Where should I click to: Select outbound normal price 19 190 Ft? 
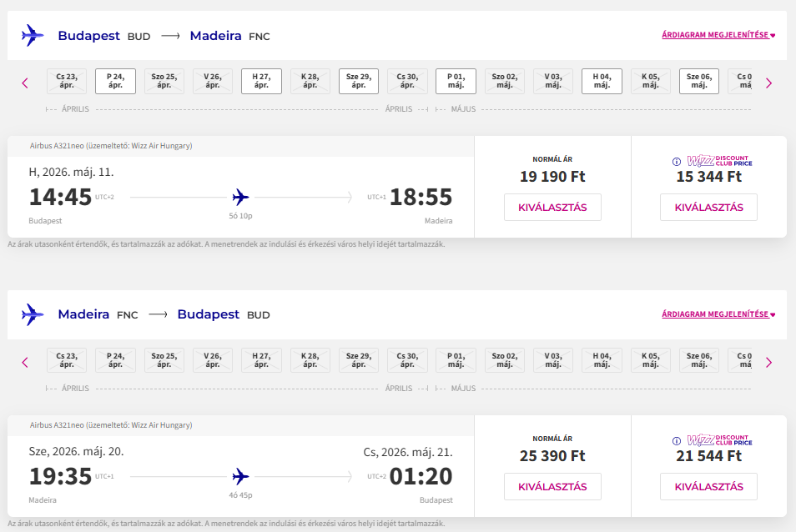(x=552, y=208)
